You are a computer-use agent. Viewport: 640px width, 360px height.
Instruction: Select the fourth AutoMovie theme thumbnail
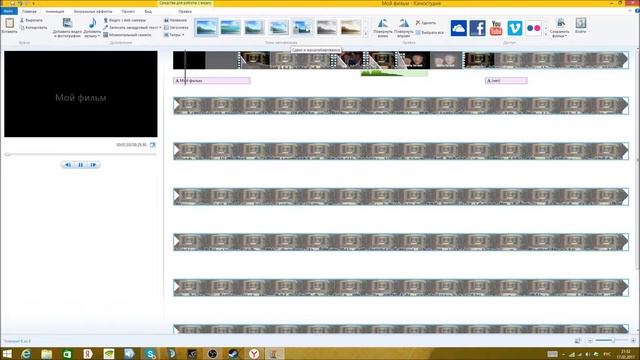[278, 27]
